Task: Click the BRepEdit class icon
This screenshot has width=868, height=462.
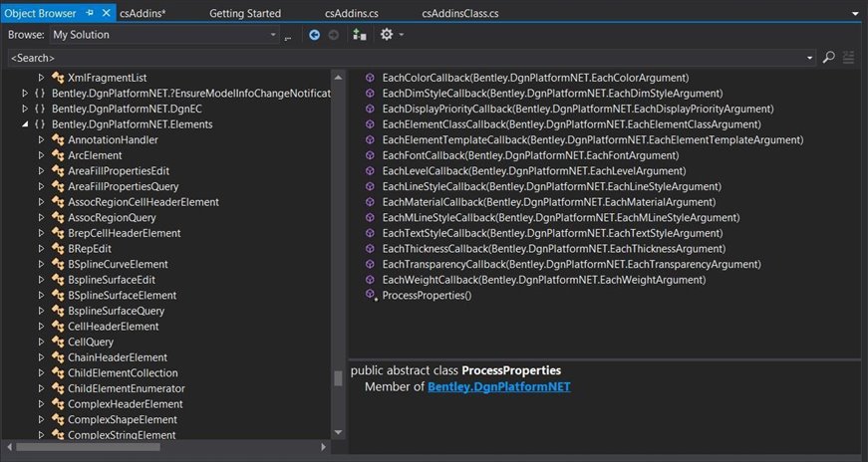Action: coord(58,249)
